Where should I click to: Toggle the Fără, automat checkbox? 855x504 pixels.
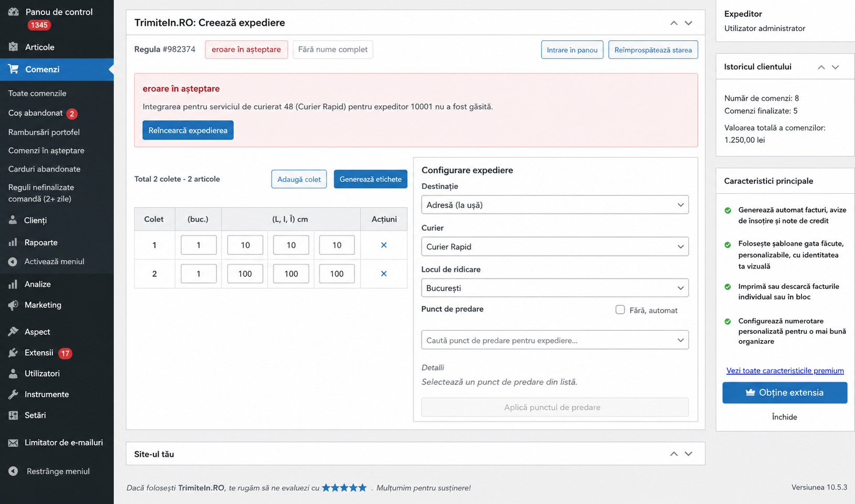coord(620,310)
